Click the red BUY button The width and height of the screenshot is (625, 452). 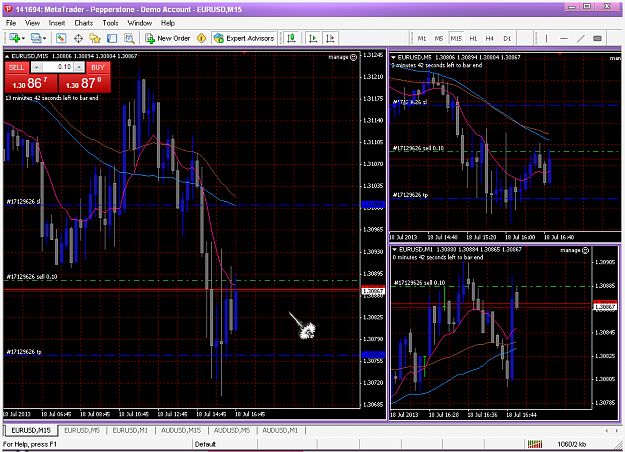click(98, 67)
